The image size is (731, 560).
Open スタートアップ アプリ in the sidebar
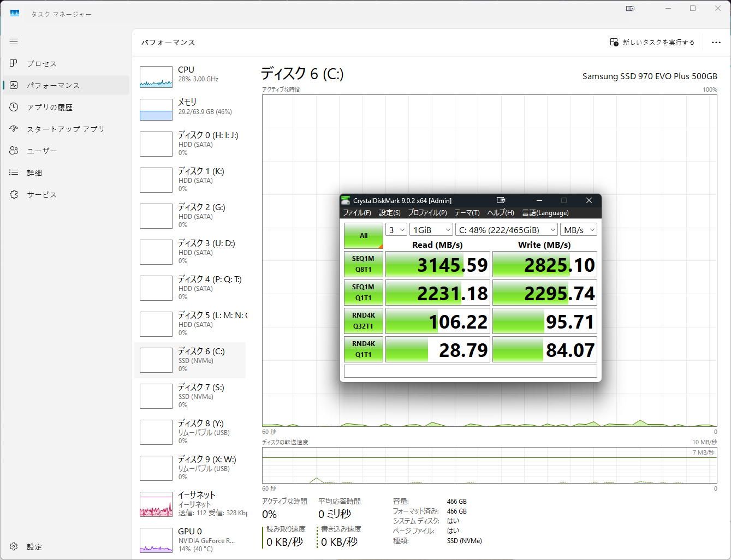point(66,129)
